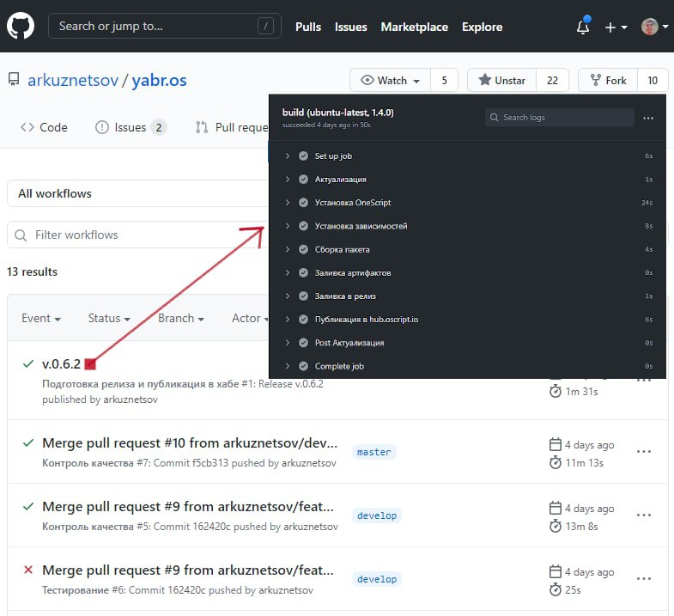This screenshot has width=674, height=616.
Task: Go to Pulls in the top bar
Action: pyautogui.click(x=308, y=27)
